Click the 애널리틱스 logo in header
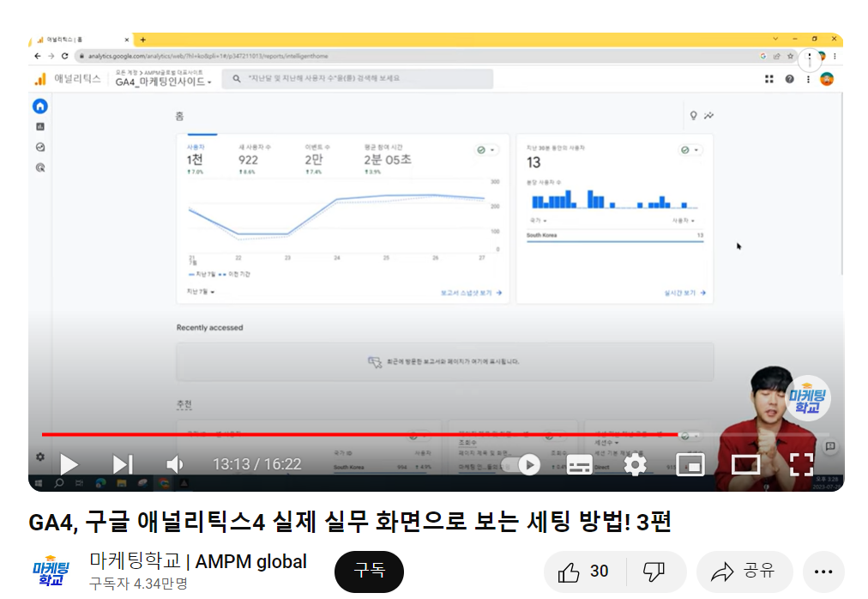This screenshot has height=599, width=868. pyautogui.click(x=68, y=79)
